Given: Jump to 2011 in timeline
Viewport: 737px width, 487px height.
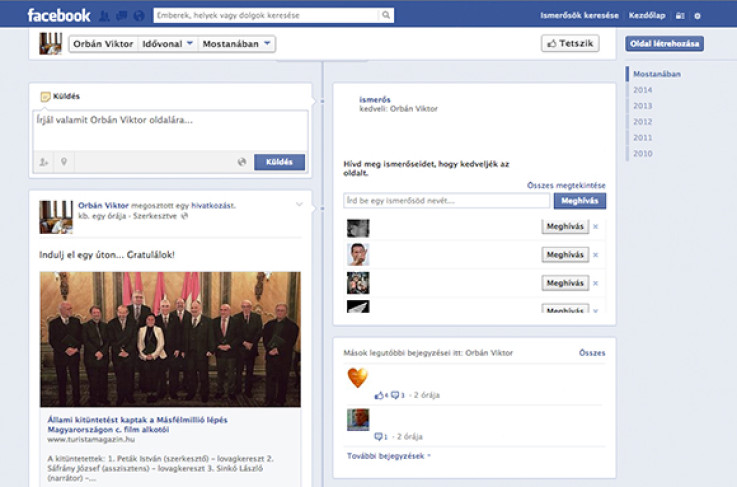Looking at the screenshot, I should click(x=643, y=138).
